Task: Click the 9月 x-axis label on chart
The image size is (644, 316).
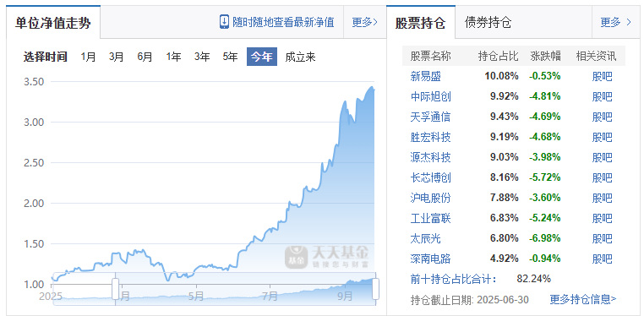Action: (346, 296)
